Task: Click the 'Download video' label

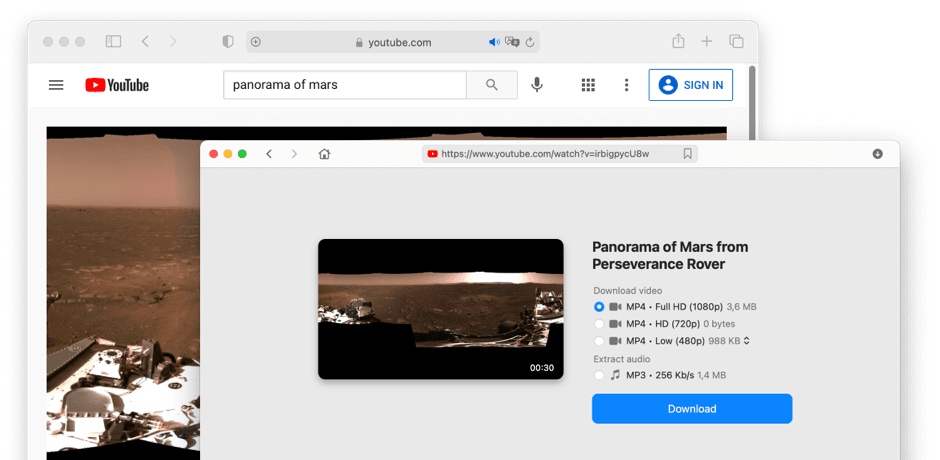Action: [628, 290]
